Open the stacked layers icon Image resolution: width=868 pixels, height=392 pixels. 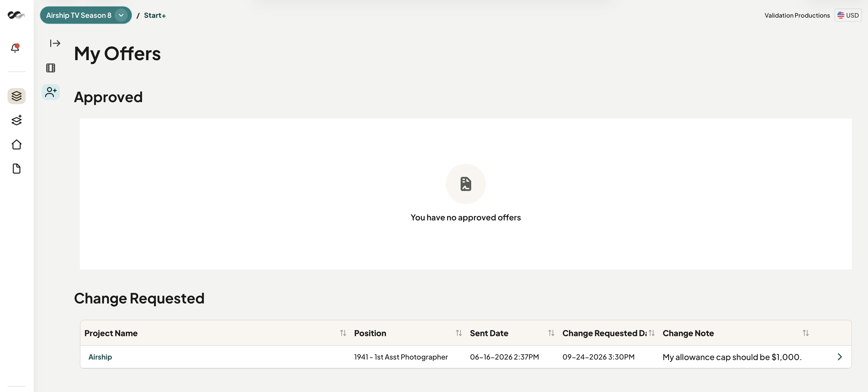pos(17,96)
